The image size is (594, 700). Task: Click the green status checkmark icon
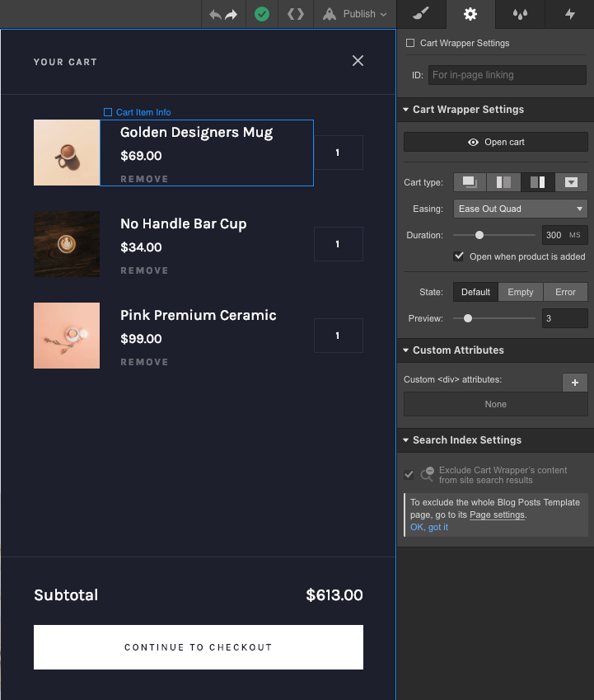[x=262, y=14]
